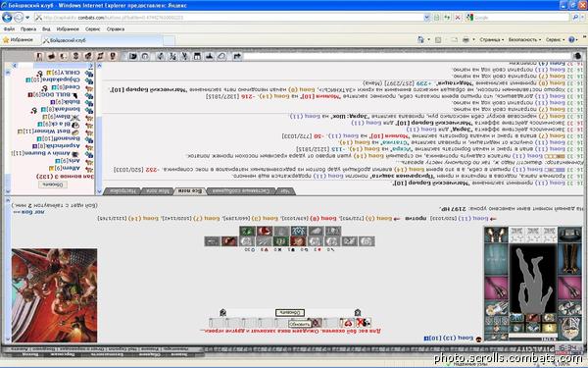Screen dimensions: 588x368
Task: Click the browser Back arrow button
Action: tap(7, 18)
